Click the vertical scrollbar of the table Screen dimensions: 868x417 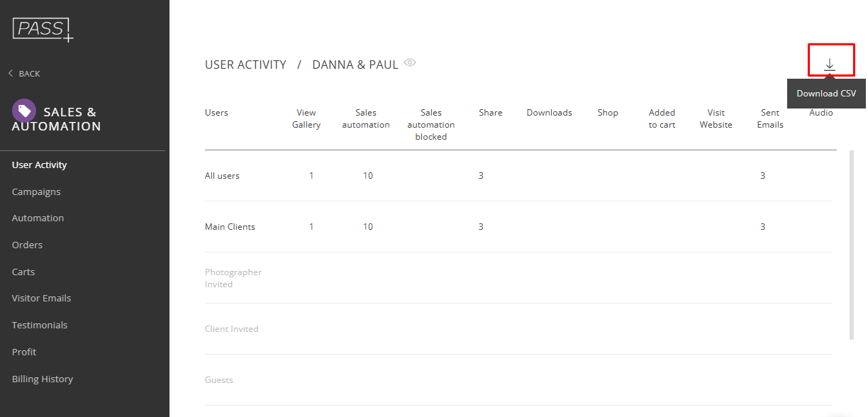852,245
